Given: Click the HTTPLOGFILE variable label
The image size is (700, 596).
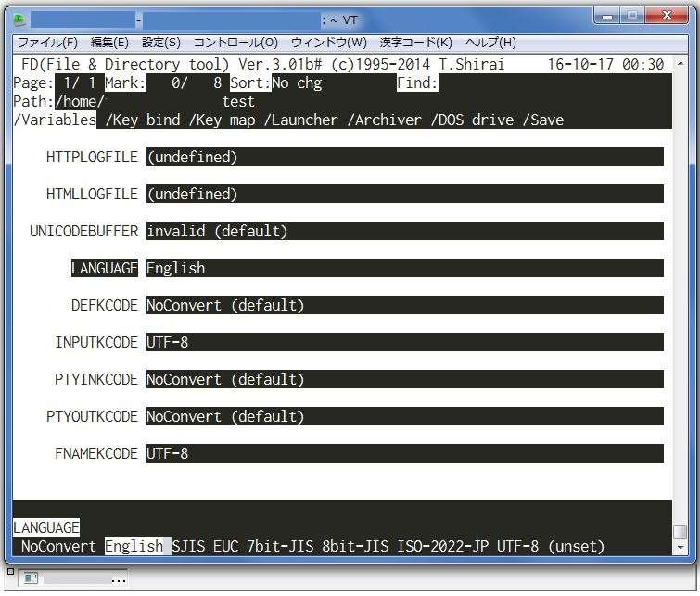Looking at the screenshot, I should tap(92, 158).
